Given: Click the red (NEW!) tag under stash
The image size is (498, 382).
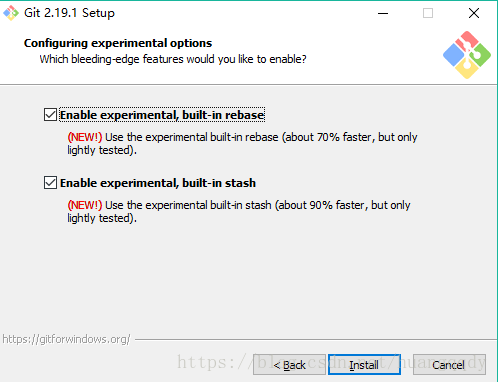Looking at the screenshot, I should 85,205.
